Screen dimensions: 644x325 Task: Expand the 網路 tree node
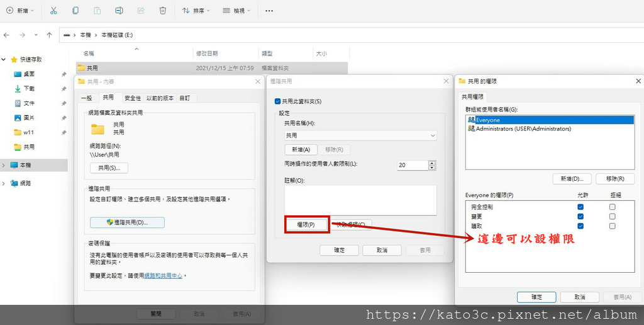pos(4,183)
